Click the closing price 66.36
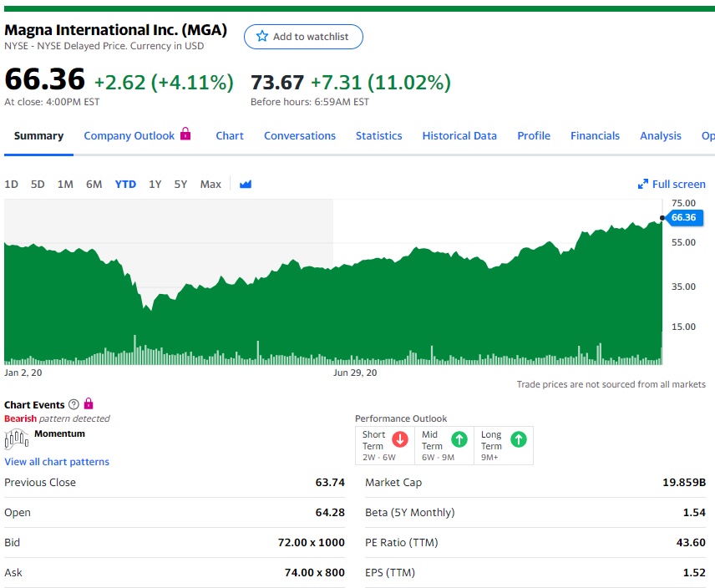715x588 pixels. click(x=45, y=79)
